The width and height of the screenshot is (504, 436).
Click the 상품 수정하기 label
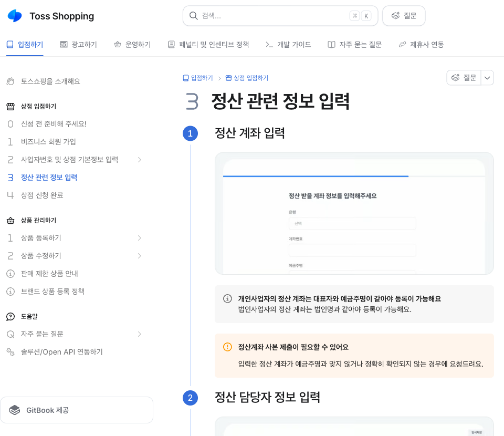click(x=41, y=256)
